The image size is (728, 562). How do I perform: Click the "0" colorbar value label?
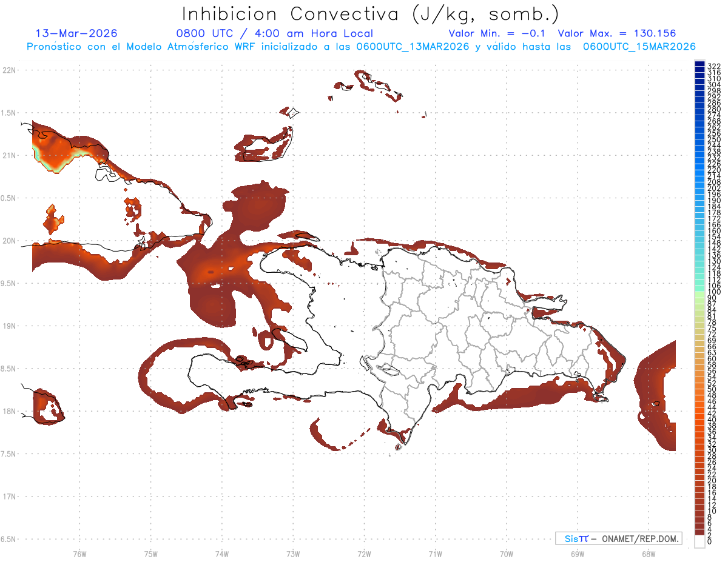click(710, 540)
